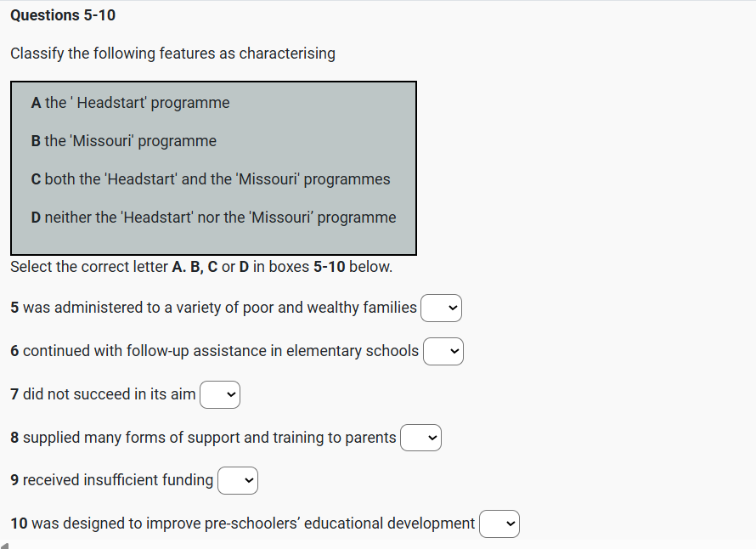The height and width of the screenshot is (549, 756).
Task: Click the "Questions 5-10" heading
Action: pyautogui.click(x=63, y=15)
